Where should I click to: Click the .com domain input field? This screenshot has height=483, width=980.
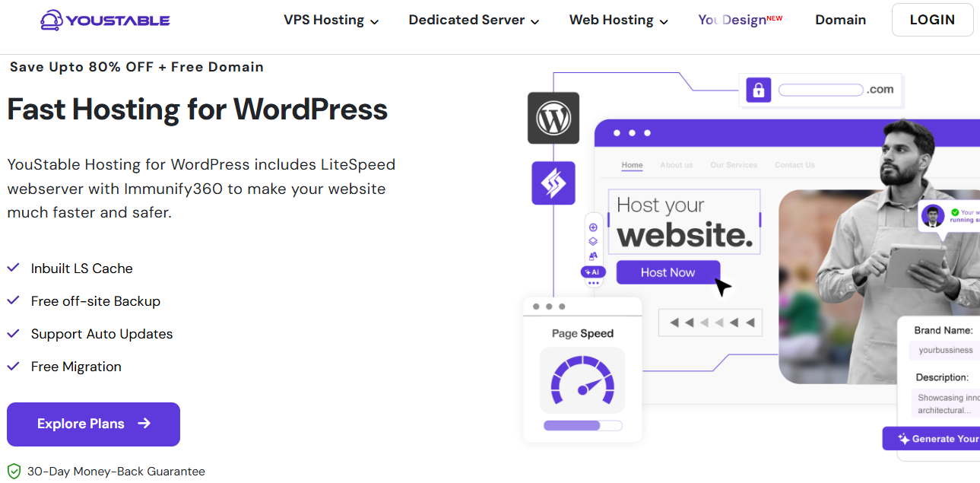tap(820, 90)
